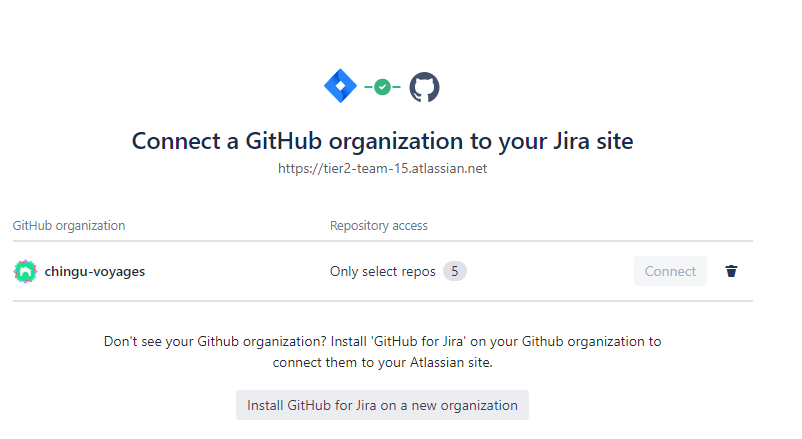The width and height of the screenshot is (802, 439).
Task: Click the chingu-voyages organization avatar
Action: click(25, 271)
